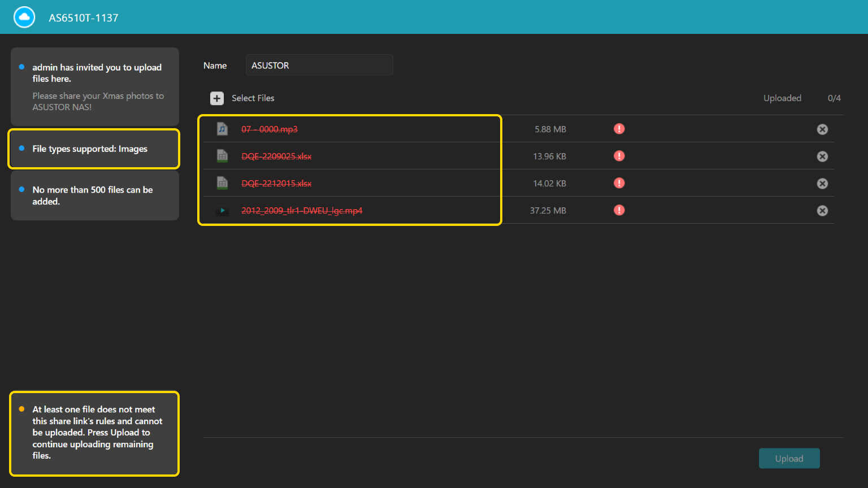Click the file name 2012_2009_tlr1-DWEU_lgc.mp4
Screen dimensions: 868x488
tap(302, 211)
